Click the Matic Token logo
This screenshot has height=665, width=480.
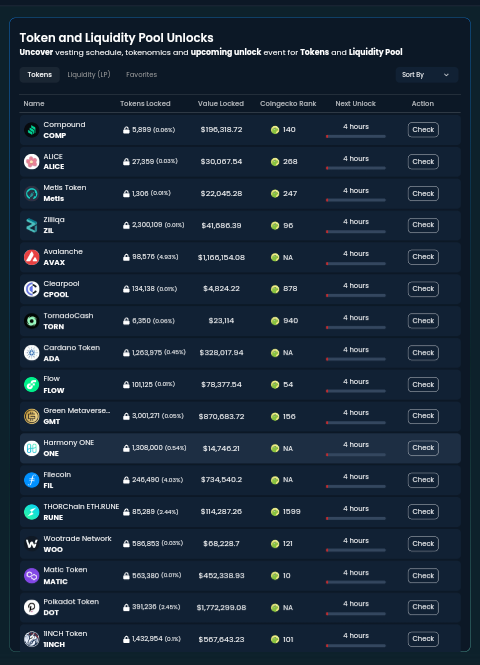31,576
